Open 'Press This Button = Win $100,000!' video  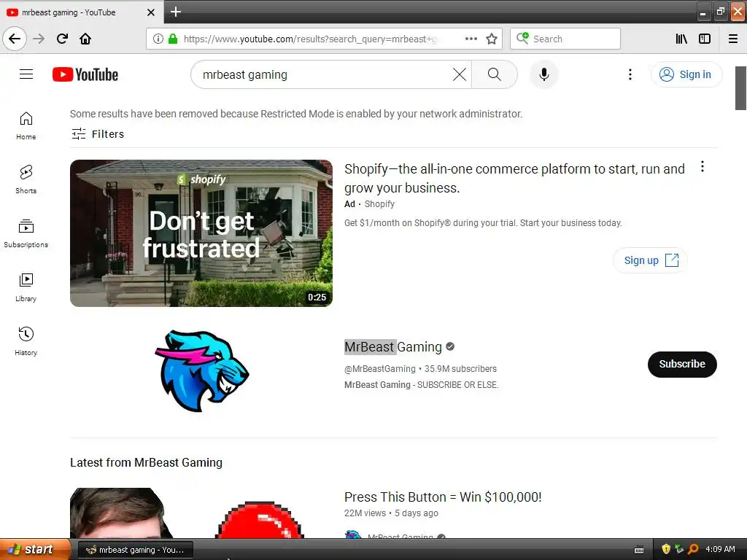[x=443, y=497]
